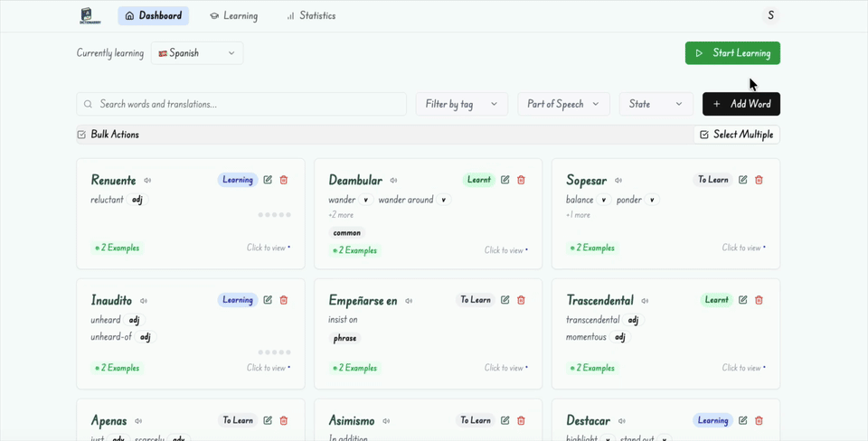Viewport: 868px width, 441px height.
Task: Click the Add Word button
Action: 741,104
